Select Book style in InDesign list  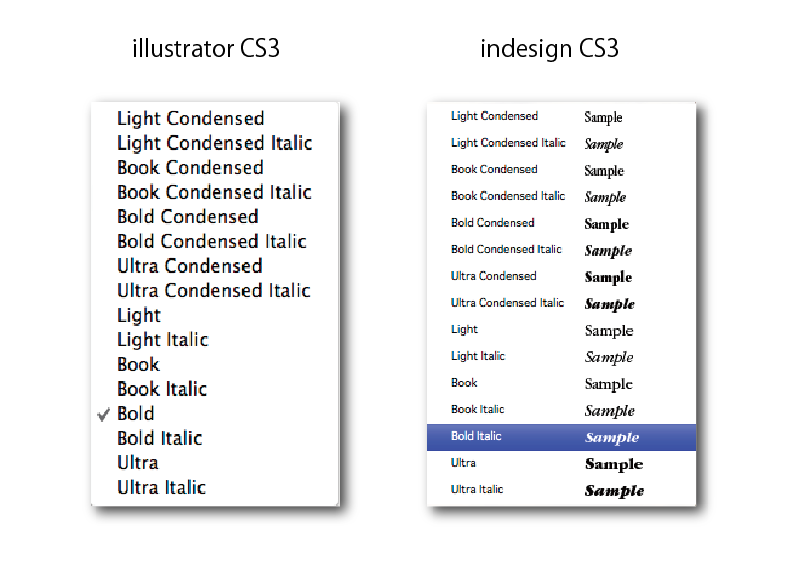pyautogui.click(x=464, y=383)
